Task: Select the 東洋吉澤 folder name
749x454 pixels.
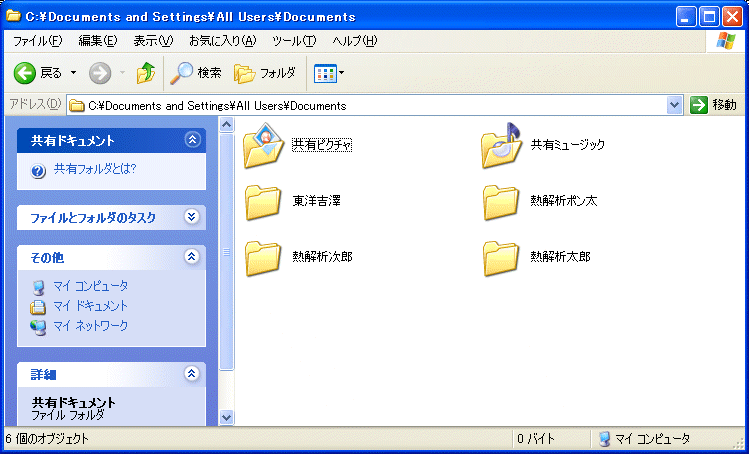Action: (317, 201)
